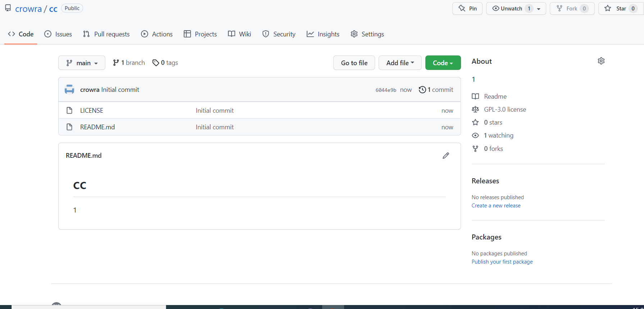Viewport: 644px width, 309px height.
Task: Open the Pull requests tab
Action: pyautogui.click(x=106, y=34)
